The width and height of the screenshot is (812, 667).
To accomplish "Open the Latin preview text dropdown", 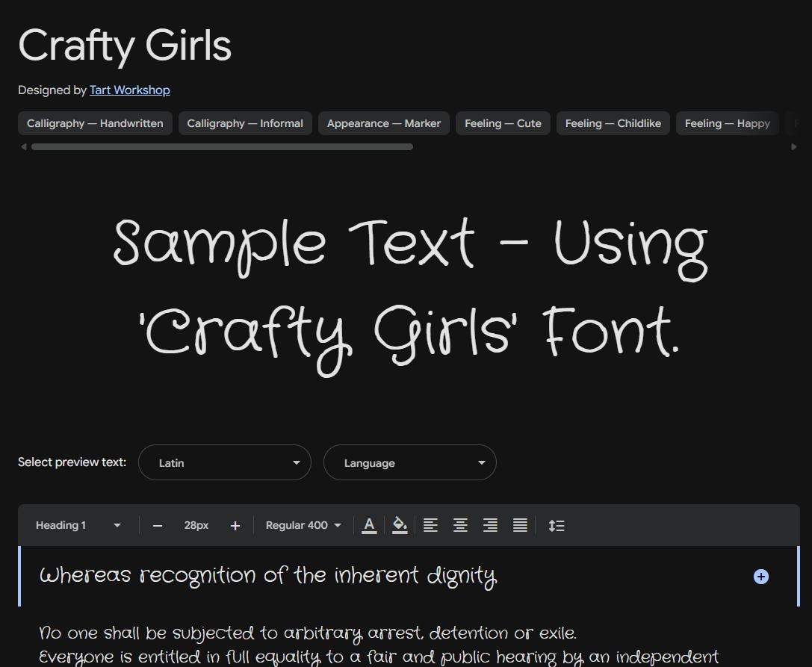I will [x=225, y=462].
